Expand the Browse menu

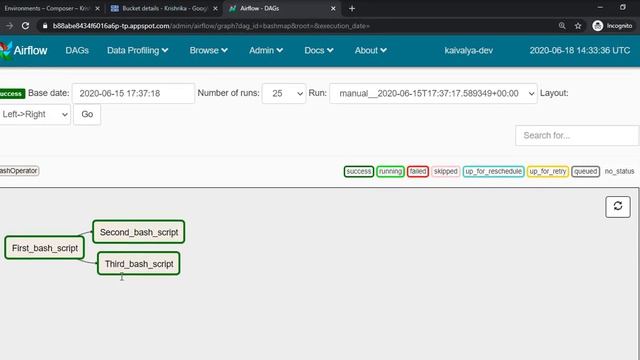coord(209,50)
